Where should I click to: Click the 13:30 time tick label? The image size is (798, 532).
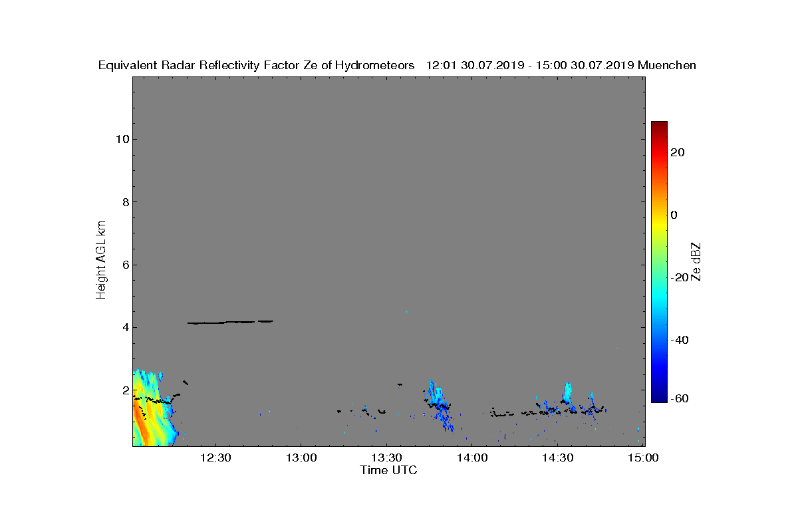coord(386,458)
